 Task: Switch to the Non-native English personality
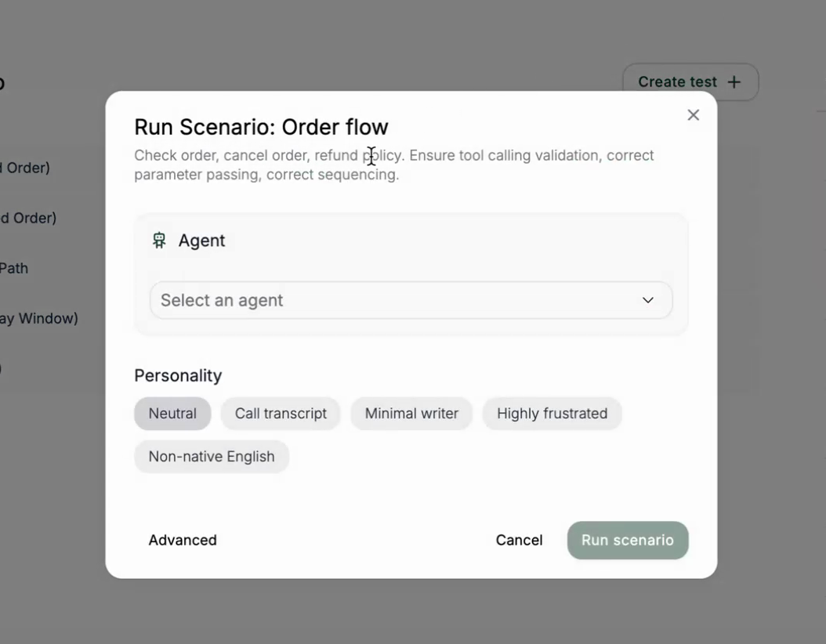pos(211,456)
